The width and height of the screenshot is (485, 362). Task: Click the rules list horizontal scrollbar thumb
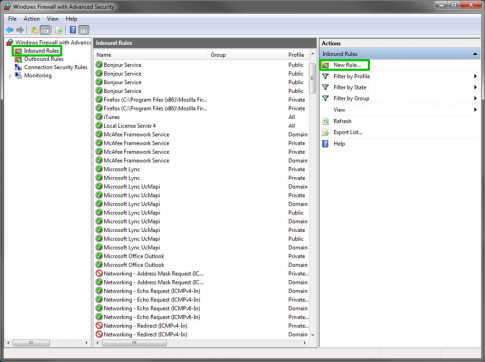(x=134, y=343)
